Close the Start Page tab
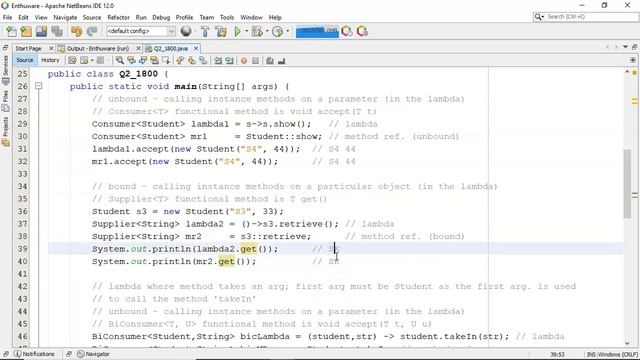 51,49
